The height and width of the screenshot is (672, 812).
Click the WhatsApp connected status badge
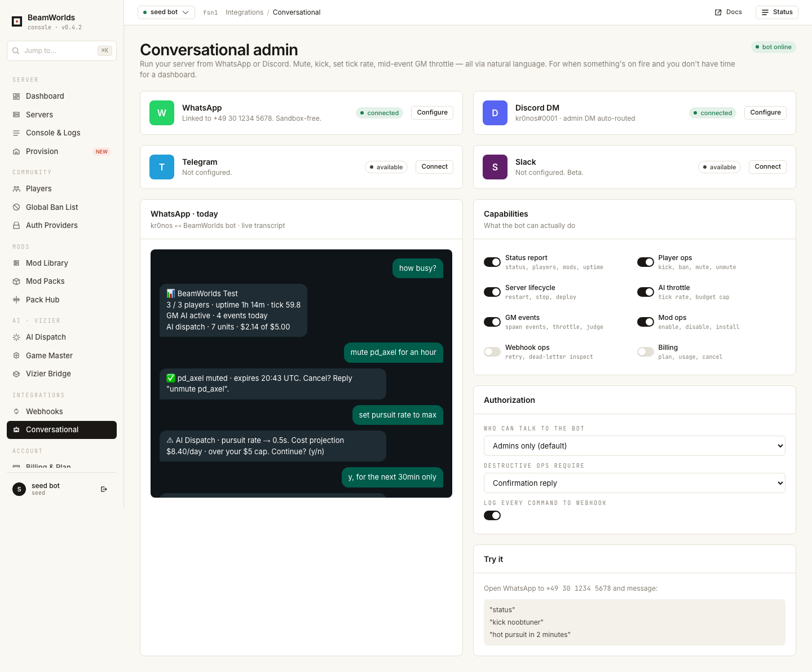379,113
